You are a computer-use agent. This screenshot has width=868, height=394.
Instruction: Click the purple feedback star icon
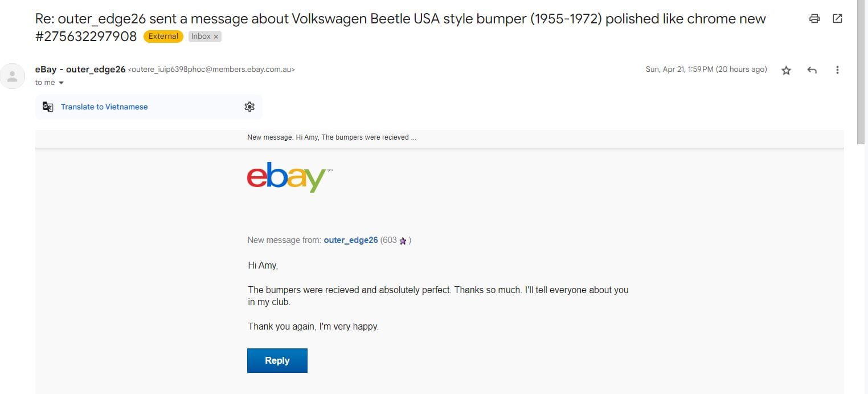pos(403,241)
